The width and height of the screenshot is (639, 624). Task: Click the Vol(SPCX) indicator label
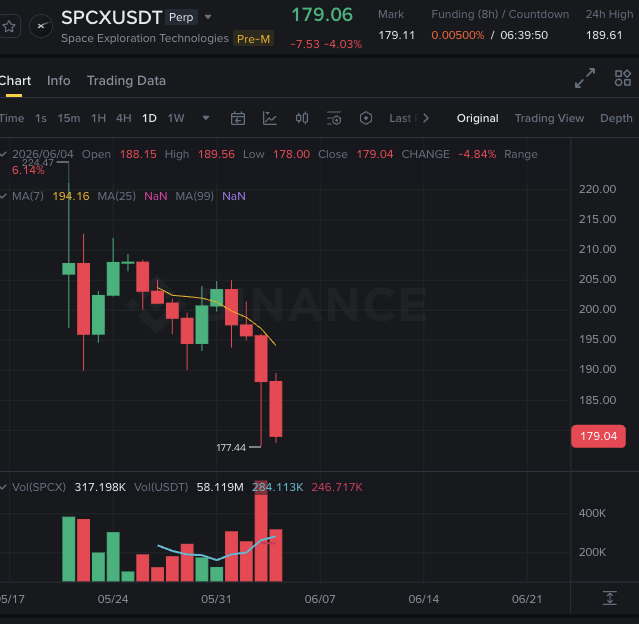click(39, 487)
